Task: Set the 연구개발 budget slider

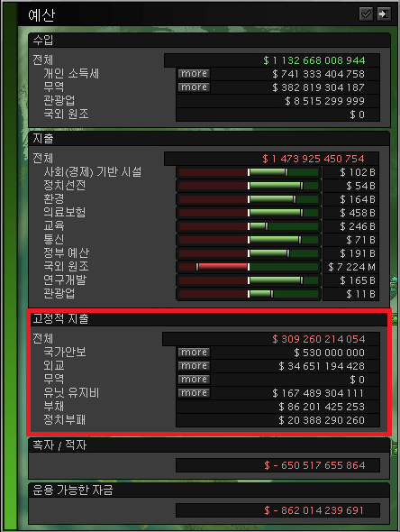Action: pyautogui.click(x=249, y=280)
